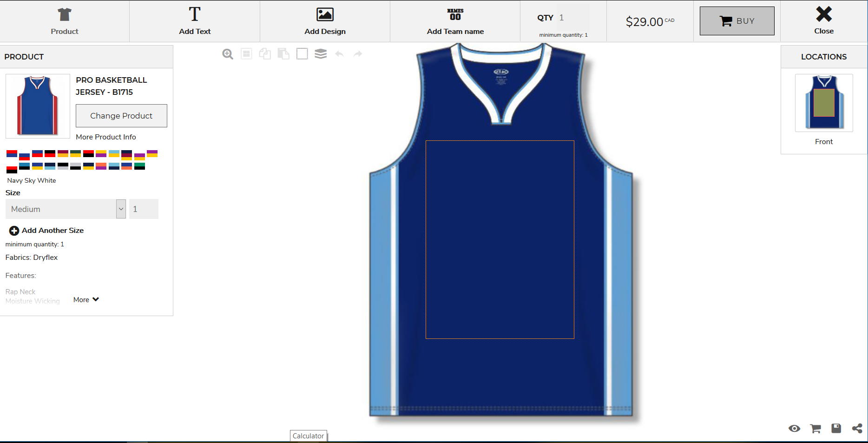
Task: Click the paste clipboard icon
Action: tap(283, 54)
